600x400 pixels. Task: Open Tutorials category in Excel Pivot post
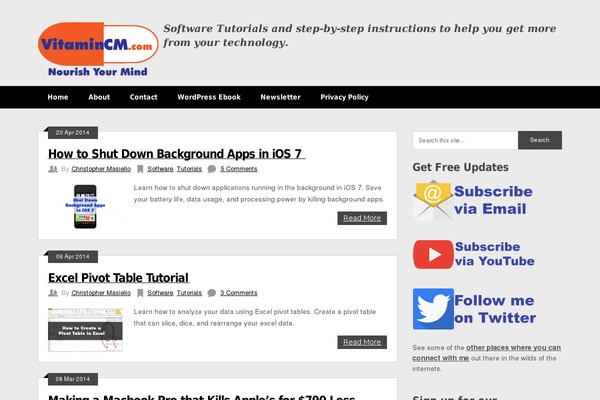click(189, 293)
